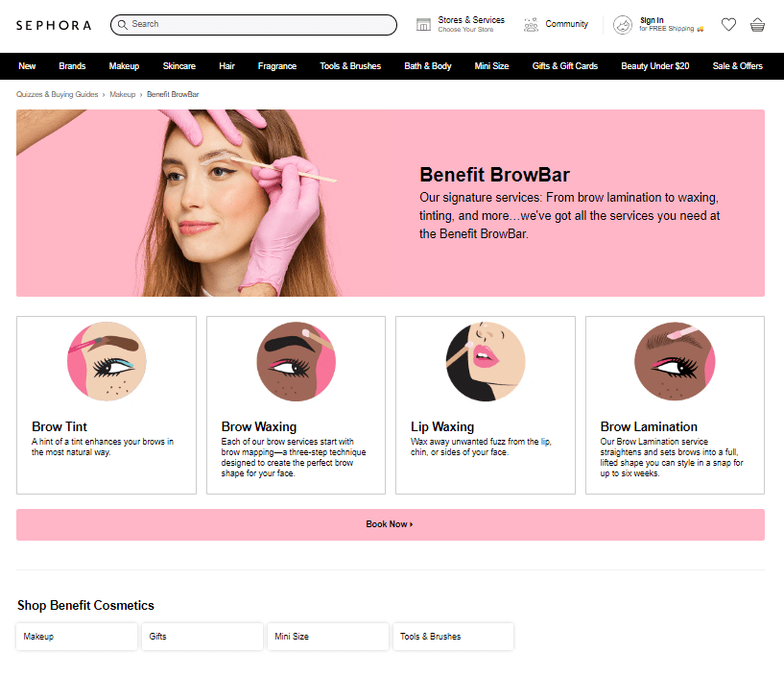
Task: Open the Makeup navigation menu
Action: pos(124,66)
